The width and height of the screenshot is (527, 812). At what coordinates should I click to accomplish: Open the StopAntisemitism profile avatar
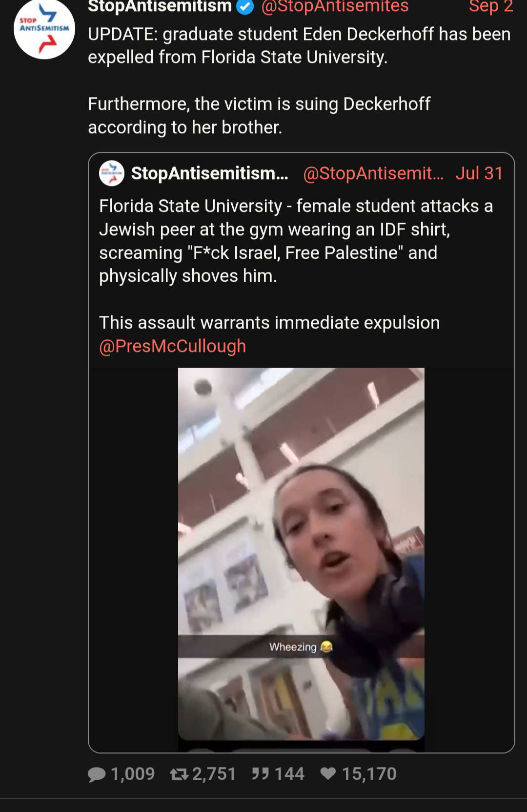point(44,29)
